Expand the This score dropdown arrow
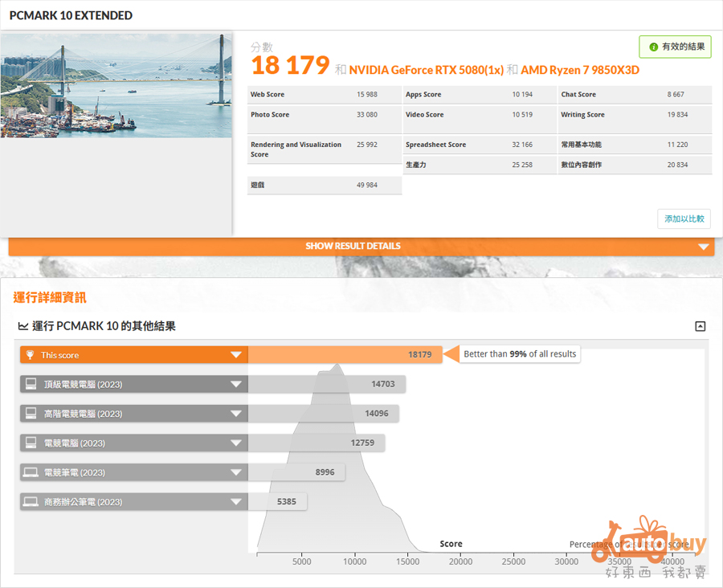The image size is (723, 588). coord(236,355)
